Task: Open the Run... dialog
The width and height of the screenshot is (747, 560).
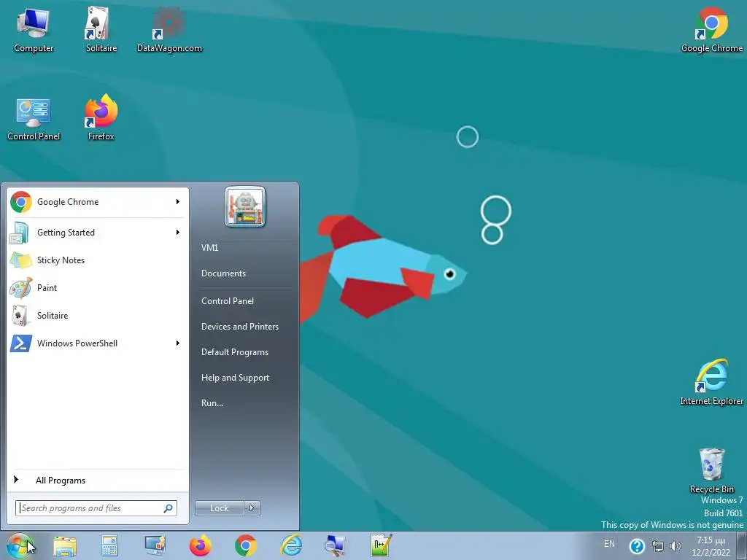Action: (212, 402)
